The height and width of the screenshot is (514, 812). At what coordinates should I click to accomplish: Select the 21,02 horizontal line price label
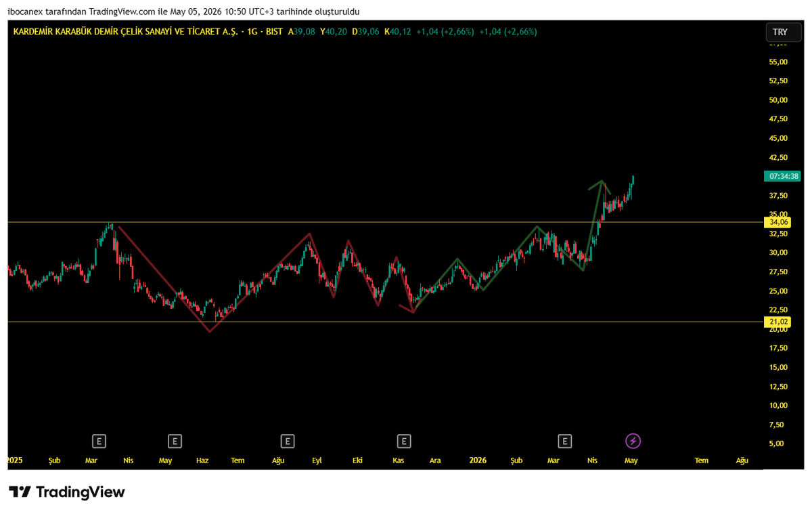click(x=779, y=322)
